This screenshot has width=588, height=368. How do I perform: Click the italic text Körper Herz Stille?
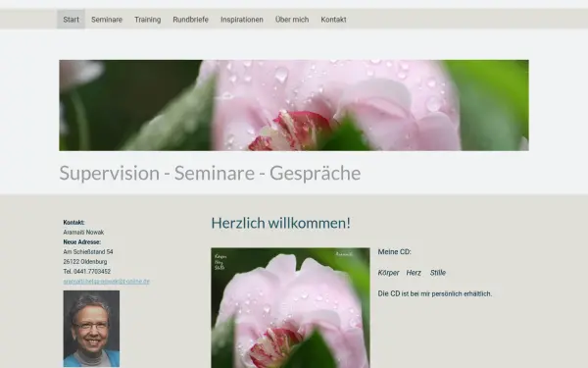(x=412, y=273)
